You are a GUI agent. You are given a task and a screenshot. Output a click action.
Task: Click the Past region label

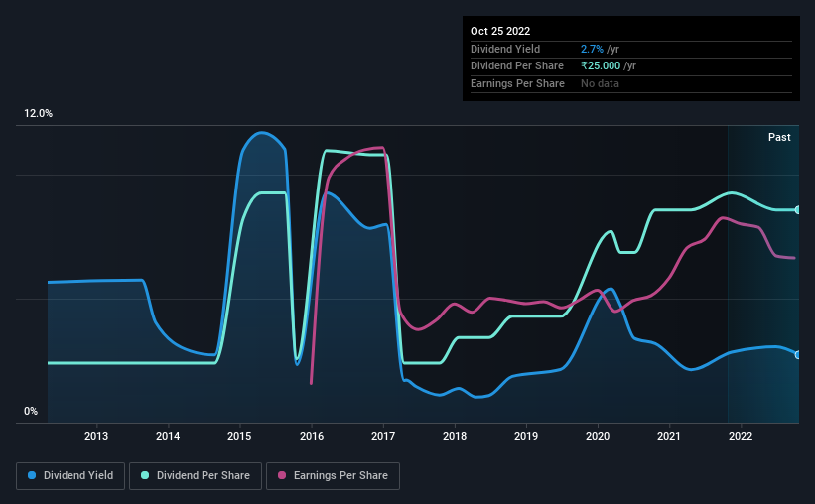(x=779, y=137)
